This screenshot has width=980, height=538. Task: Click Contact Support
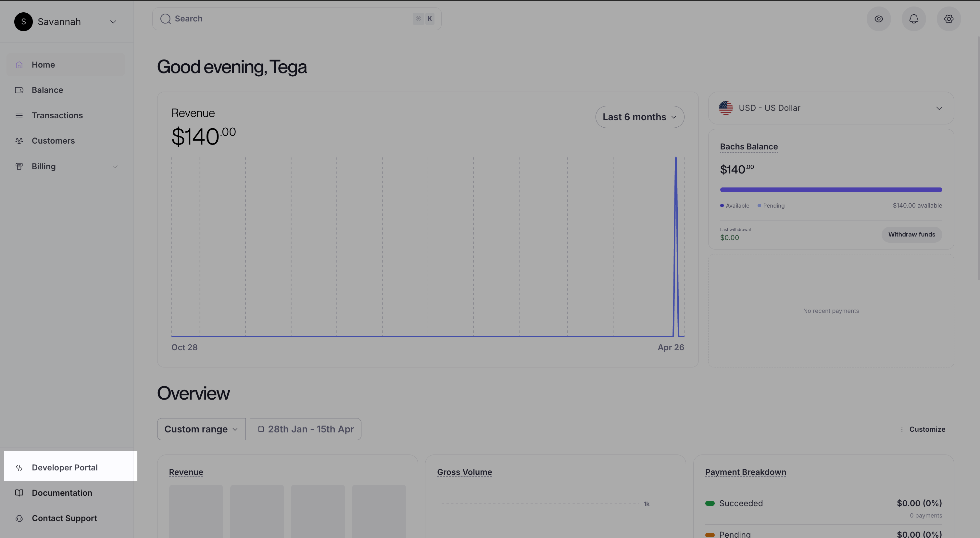click(x=66, y=518)
